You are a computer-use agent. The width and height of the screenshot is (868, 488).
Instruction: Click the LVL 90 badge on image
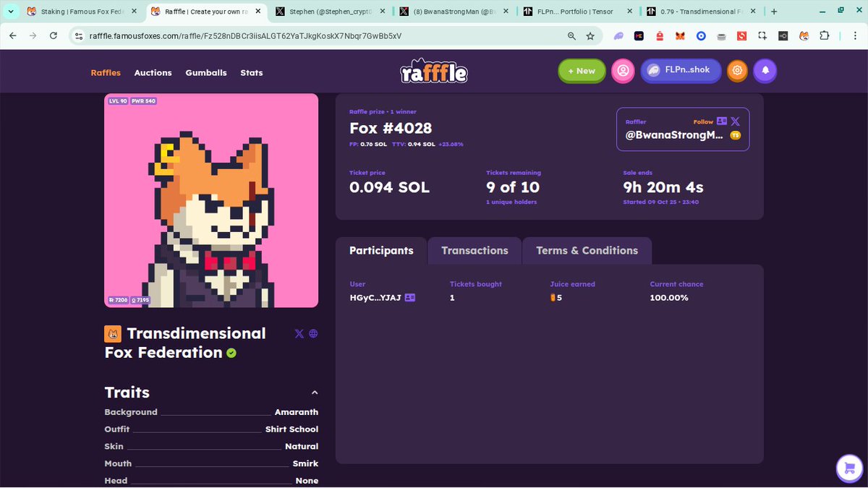point(118,101)
